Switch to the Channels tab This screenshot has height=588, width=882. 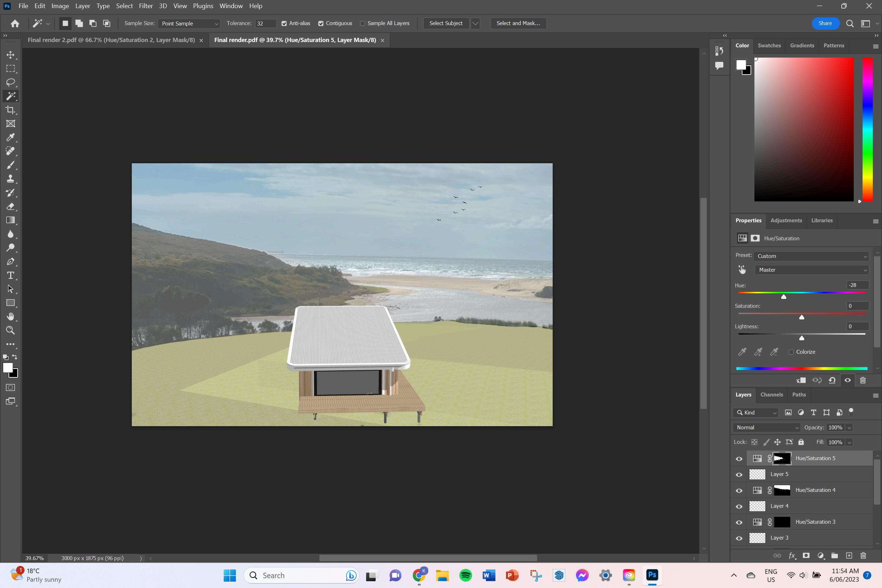(x=771, y=394)
